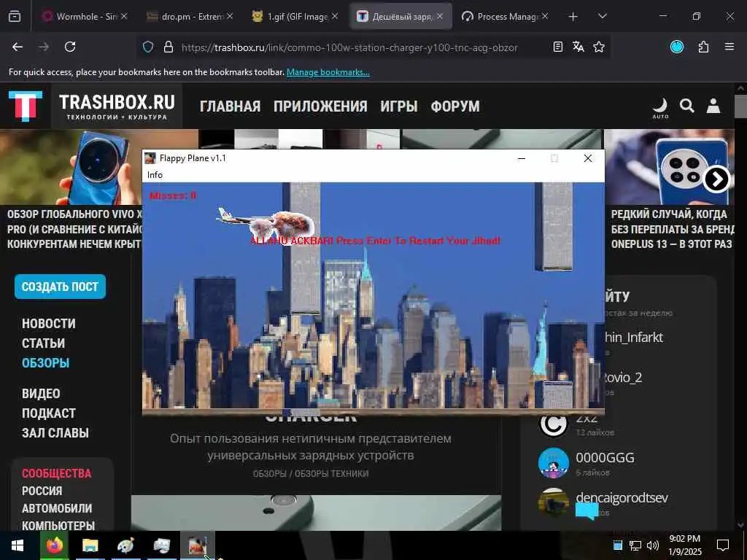Open the volume speaker tray icon
This screenshot has height=560, width=747.
coord(653,545)
